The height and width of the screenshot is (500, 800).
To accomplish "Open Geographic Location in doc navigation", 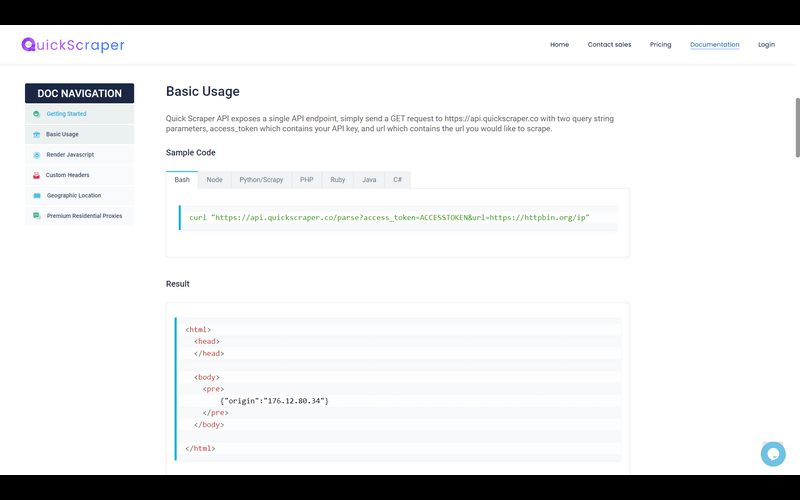I will coord(80,196).
